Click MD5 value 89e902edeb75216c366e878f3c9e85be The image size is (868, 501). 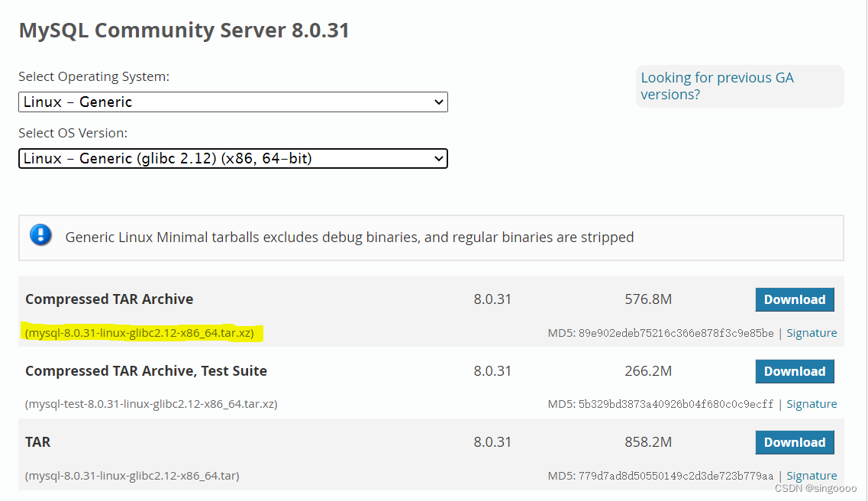click(676, 333)
